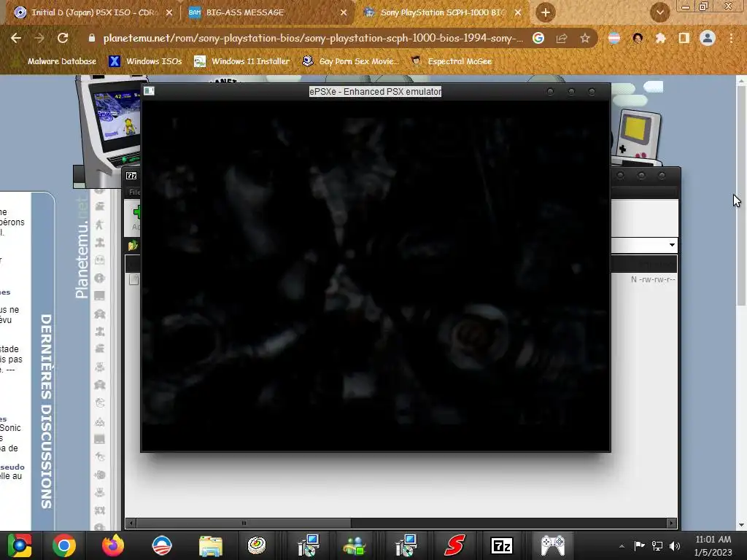
Task: Click the green Add button in 7-Zip
Action: click(136, 217)
